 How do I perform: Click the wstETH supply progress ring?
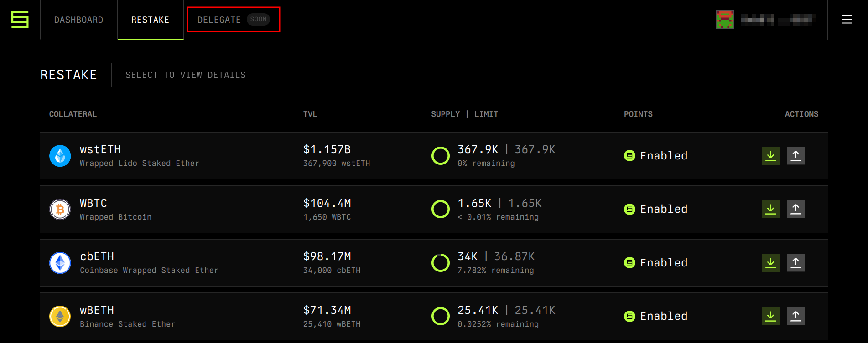tap(441, 156)
